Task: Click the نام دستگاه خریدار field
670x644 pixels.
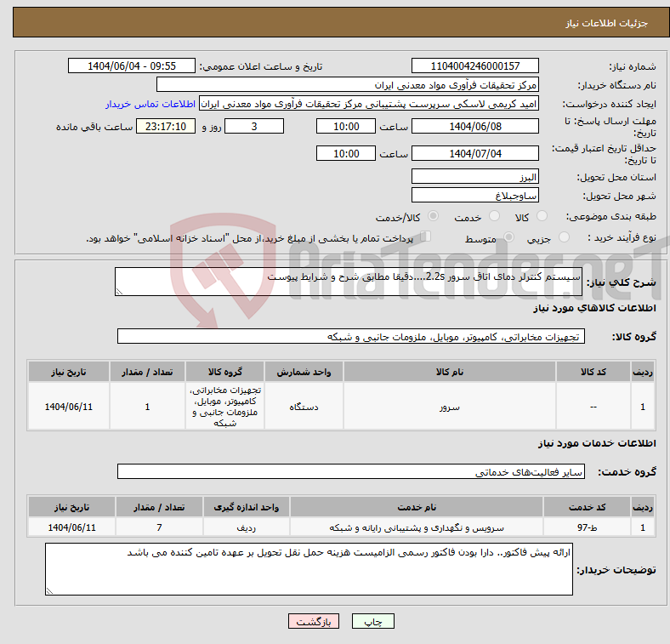Action: pyautogui.click(x=348, y=85)
